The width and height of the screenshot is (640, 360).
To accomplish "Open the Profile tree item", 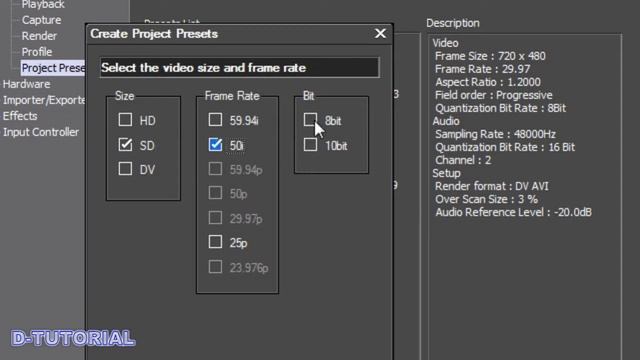I will coord(37,52).
